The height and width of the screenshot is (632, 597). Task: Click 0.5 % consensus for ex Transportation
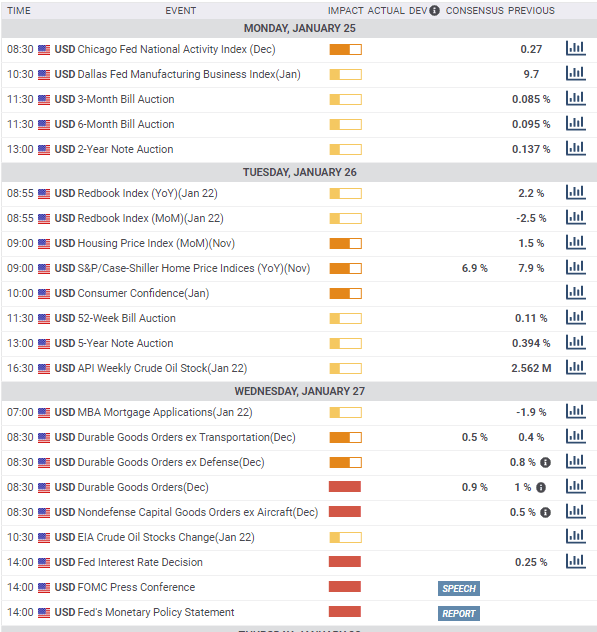pos(474,437)
